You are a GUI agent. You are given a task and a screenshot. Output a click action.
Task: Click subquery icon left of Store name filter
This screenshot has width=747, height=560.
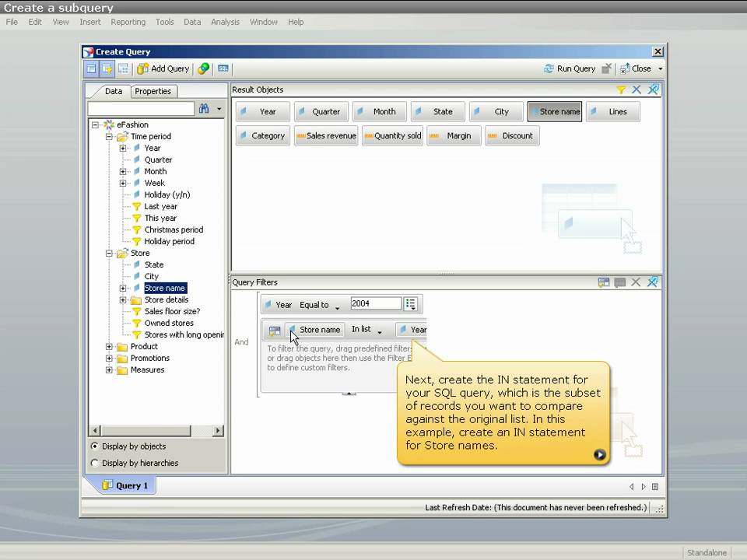coord(275,330)
